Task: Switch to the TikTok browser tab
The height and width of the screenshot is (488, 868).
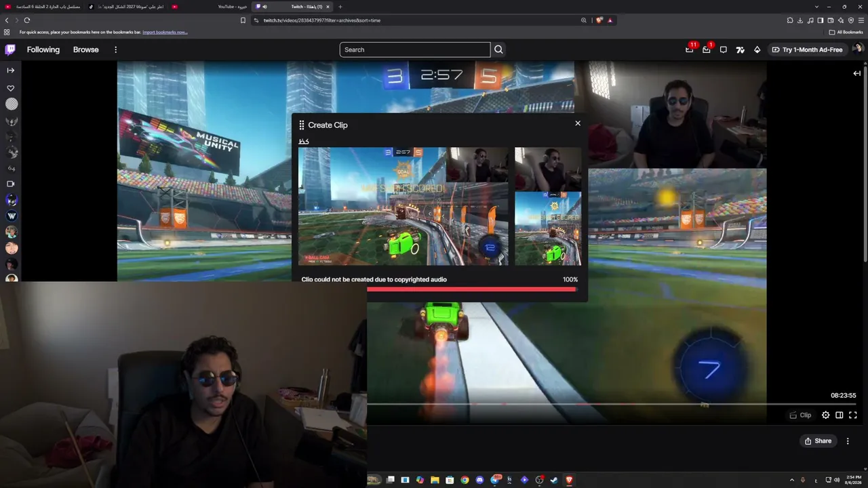Action: click(x=127, y=7)
